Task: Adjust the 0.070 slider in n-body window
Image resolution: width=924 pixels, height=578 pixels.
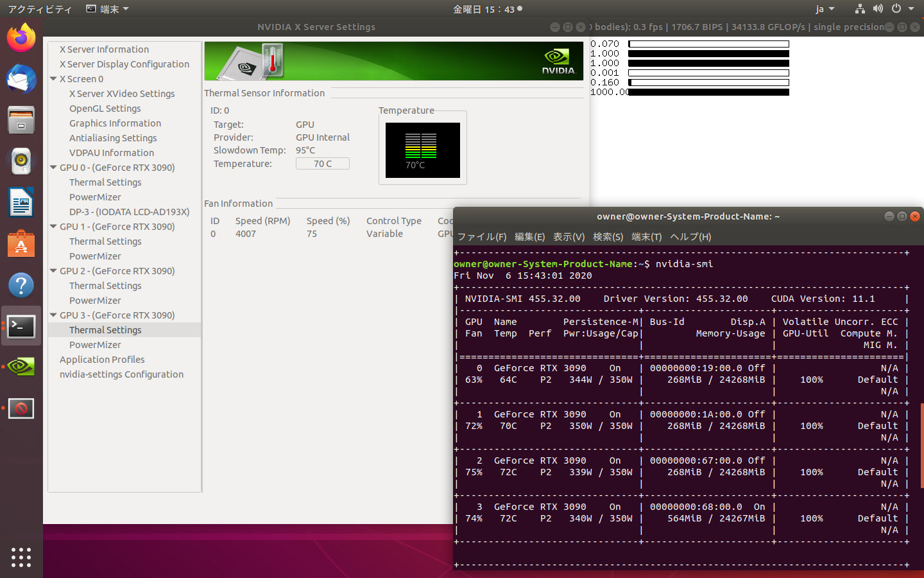Action: click(x=708, y=44)
